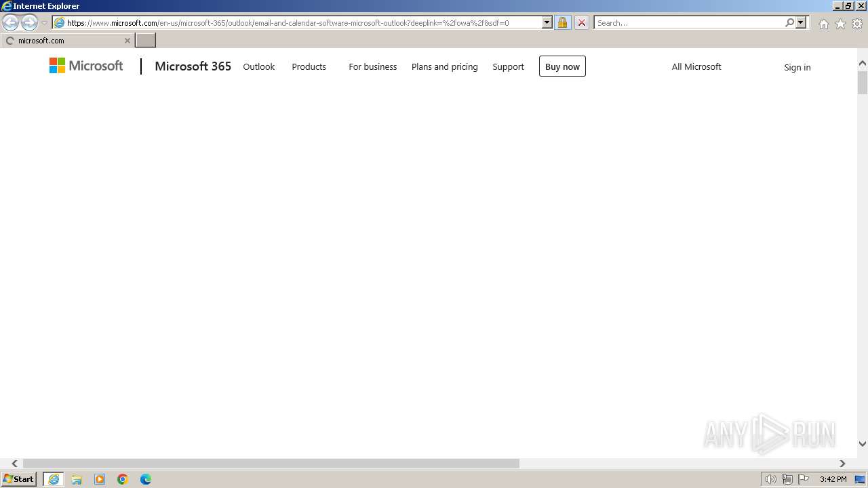Open the Home page icon
Image resolution: width=868 pixels, height=488 pixels.
tap(823, 24)
